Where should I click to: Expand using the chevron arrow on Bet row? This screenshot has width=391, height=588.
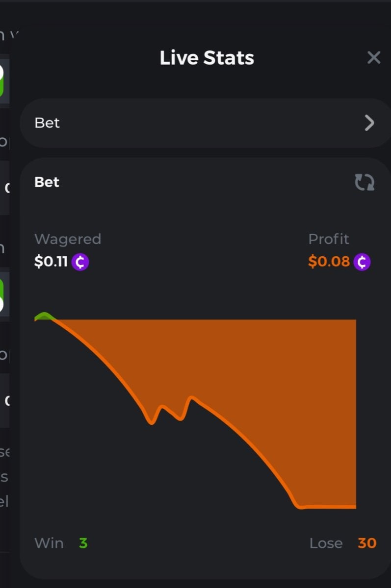[369, 123]
